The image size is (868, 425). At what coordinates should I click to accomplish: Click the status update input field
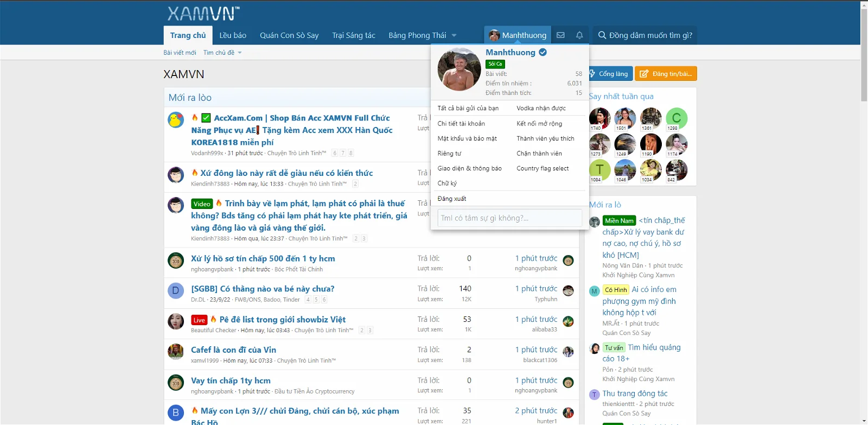coord(509,218)
